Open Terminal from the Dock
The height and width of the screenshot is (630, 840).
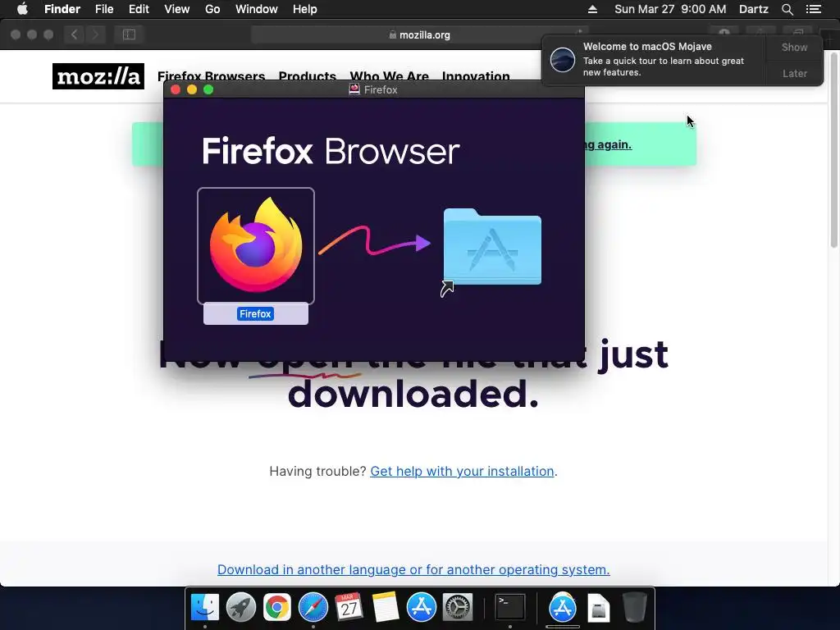coord(509,608)
